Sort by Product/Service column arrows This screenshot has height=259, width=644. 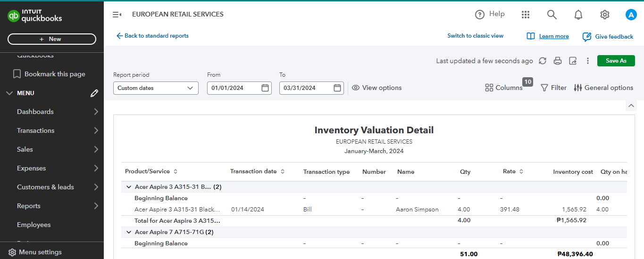[x=176, y=171]
